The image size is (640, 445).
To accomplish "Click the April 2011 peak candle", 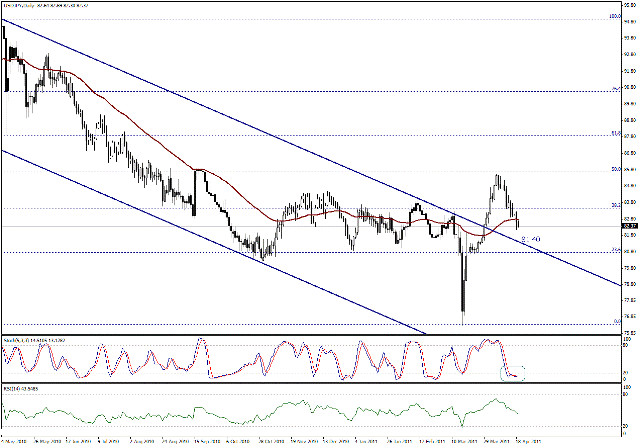I will click(x=497, y=177).
